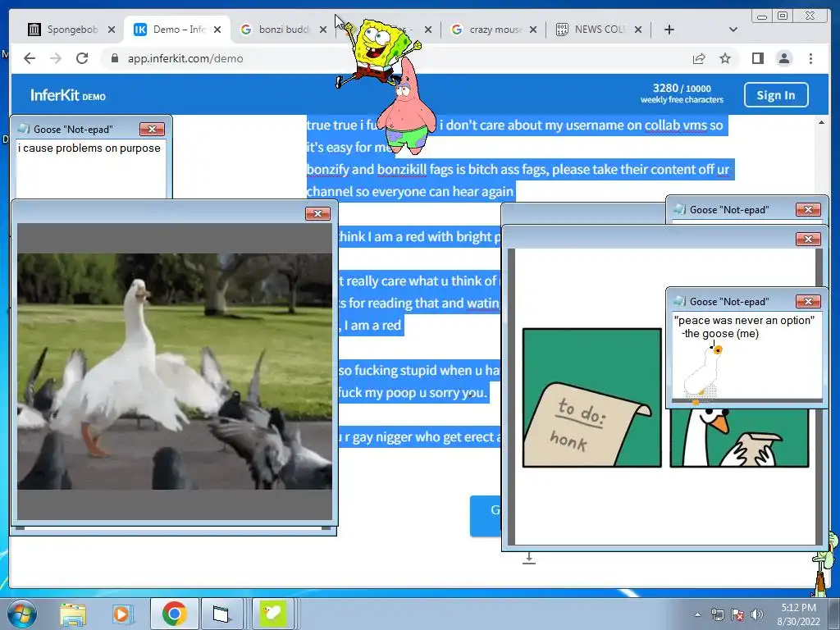
Task: Click the pixel goose on the notepad
Action: tap(703, 374)
